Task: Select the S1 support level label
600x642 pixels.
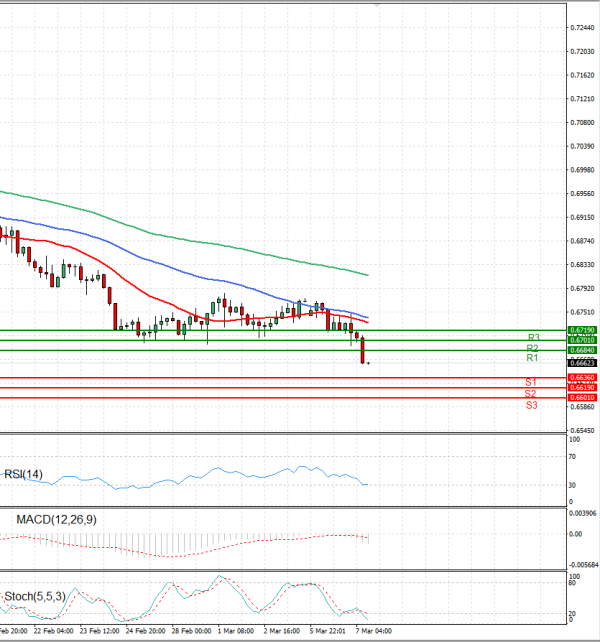Action: [x=531, y=383]
